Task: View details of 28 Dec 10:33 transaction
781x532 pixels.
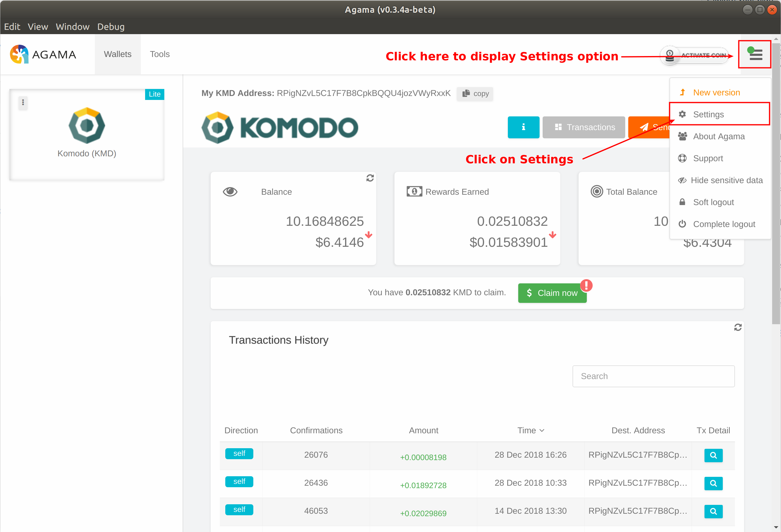Action: click(713, 483)
